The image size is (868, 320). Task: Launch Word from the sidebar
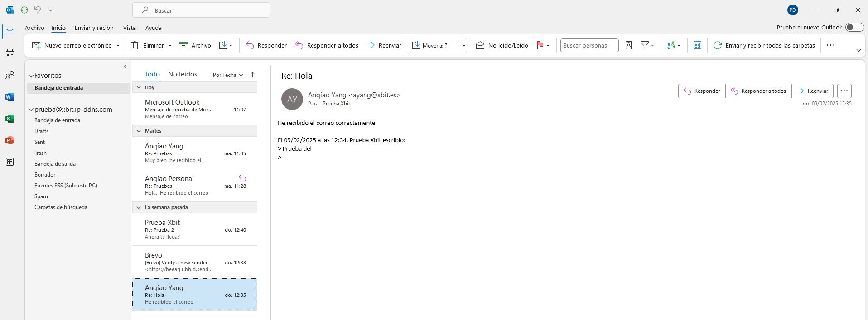click(10, 97)
